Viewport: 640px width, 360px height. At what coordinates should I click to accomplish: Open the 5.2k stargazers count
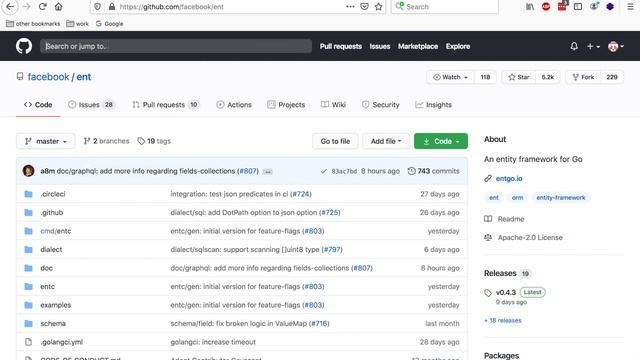pos(547,77)
